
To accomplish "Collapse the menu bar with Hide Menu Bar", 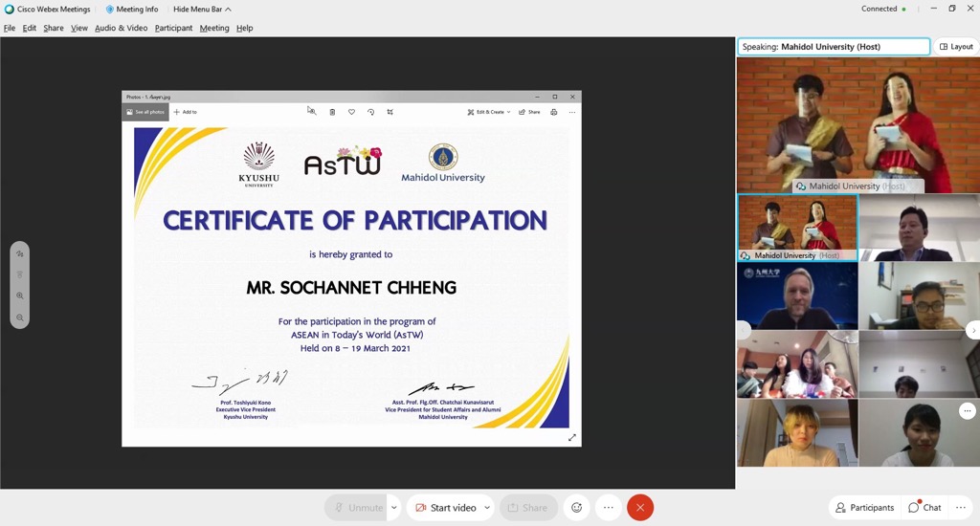I will click(x=202, y=9).
